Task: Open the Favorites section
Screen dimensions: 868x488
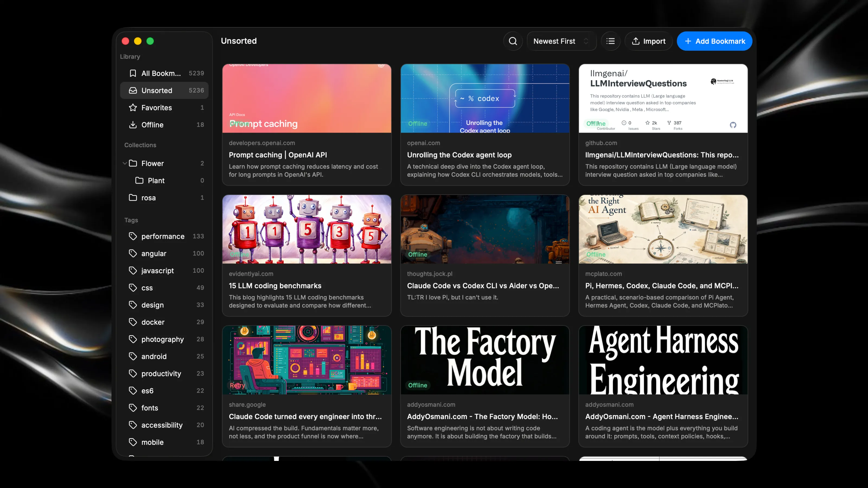Action: (x=164, y=107)
